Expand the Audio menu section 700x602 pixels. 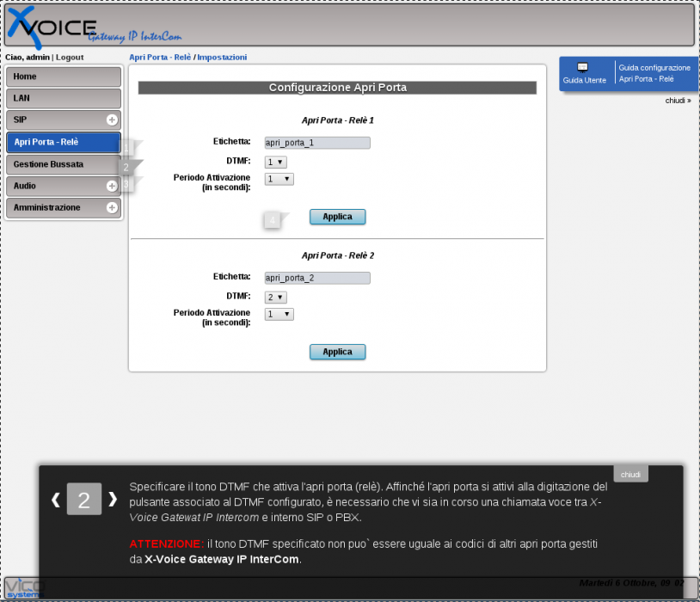click(x=112, y=186)
